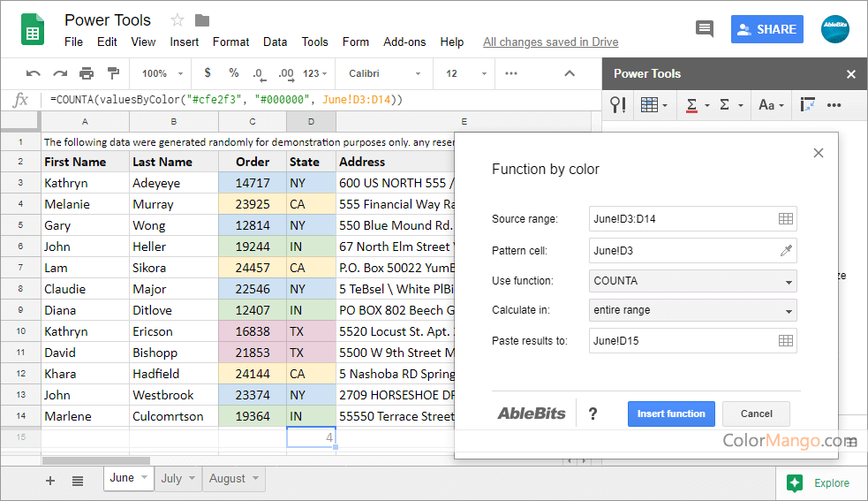Close the Function by color dialog
This screenshot has height=501, width=868.
[819, 153]
